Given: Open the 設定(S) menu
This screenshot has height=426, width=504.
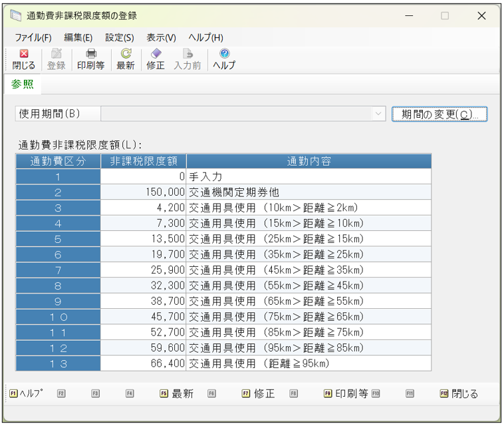Looking at the screenshot, I should 120,38.
